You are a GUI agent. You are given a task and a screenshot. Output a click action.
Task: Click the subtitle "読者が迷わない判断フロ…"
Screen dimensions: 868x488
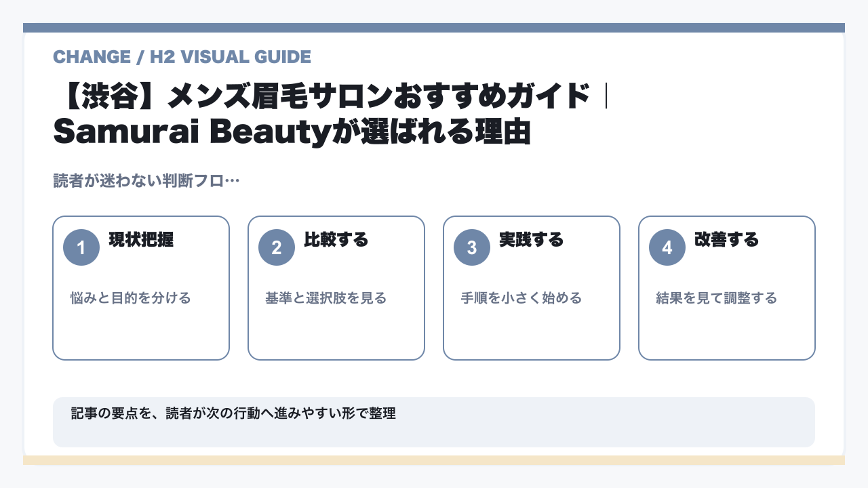[146, 182]
